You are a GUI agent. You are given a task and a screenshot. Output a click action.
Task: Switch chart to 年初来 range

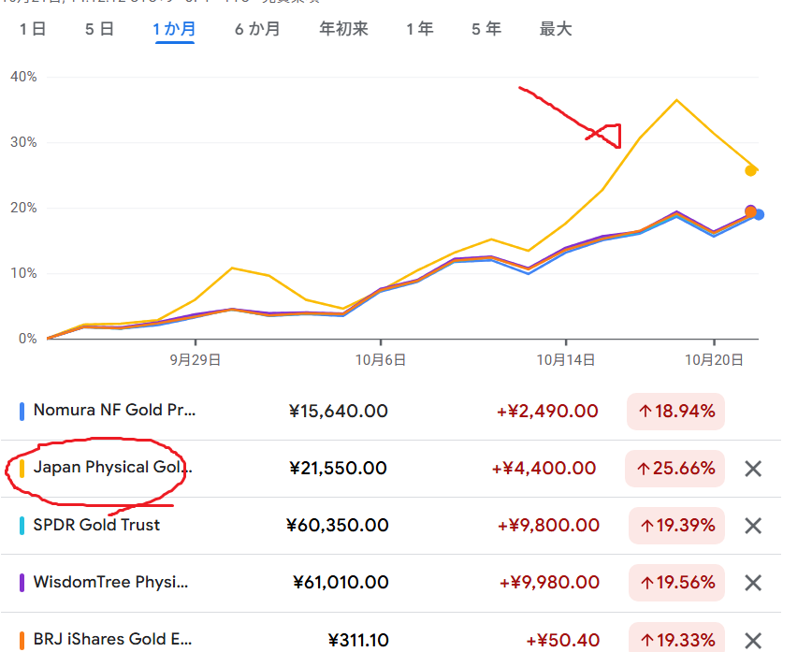343,29
